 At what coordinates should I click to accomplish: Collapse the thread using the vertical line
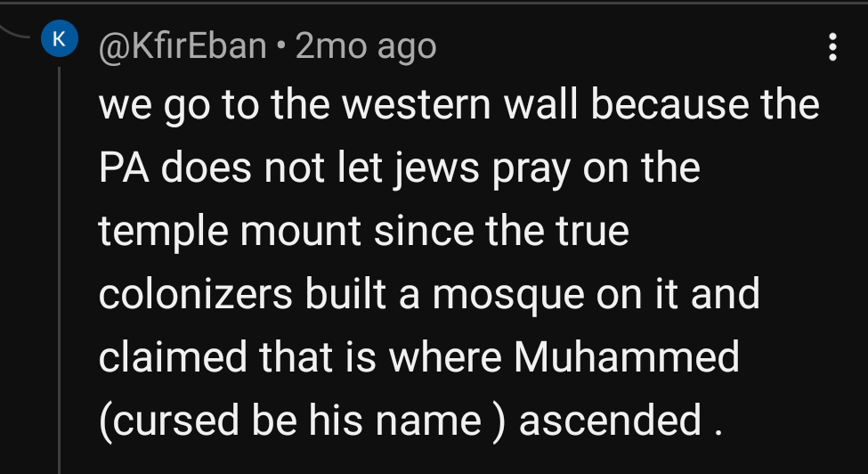click(60, 267)
